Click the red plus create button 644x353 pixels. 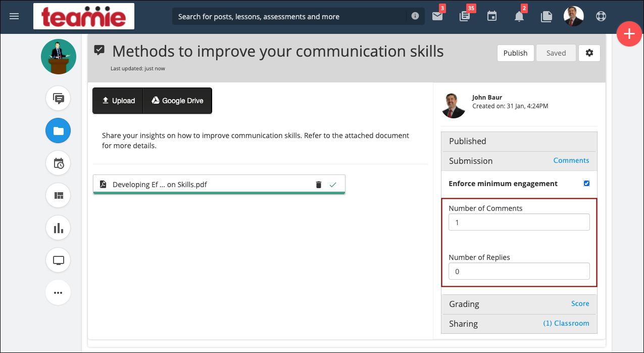629,34
